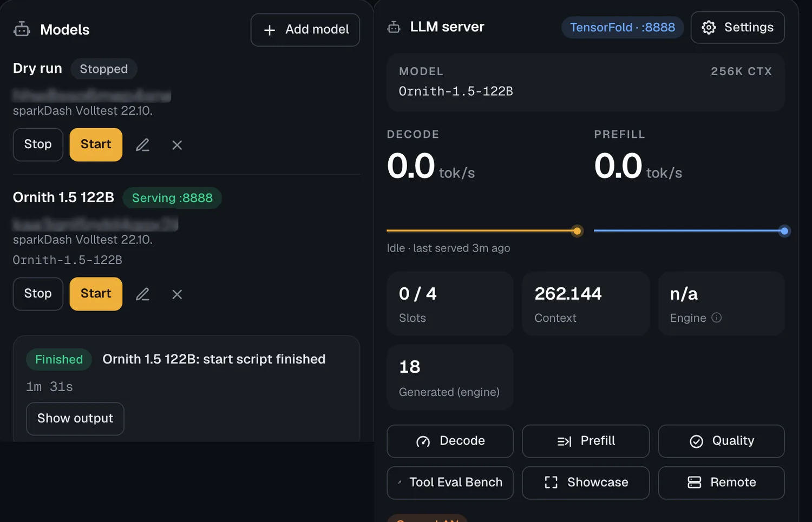Click the 1m 31s duration text
This screenshot has width=812, height=522.
click(49, 387)
